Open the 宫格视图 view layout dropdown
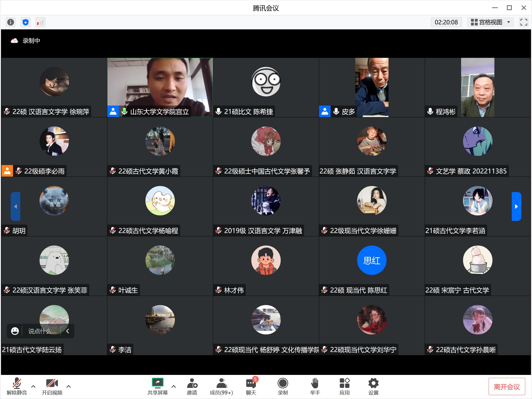The height and width of the screenshot is (399, 532). click(x=491, y=22)
